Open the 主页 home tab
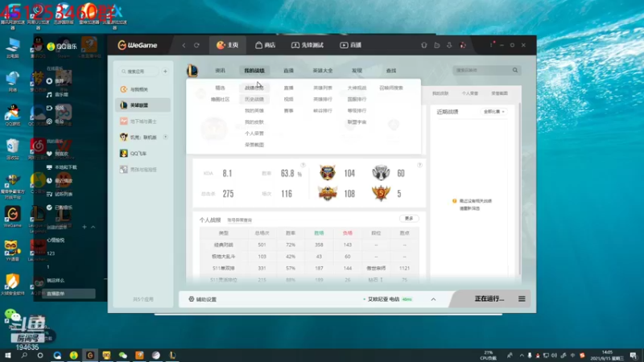The height and width of the screenshot is (362, 644). pos(228,45)
